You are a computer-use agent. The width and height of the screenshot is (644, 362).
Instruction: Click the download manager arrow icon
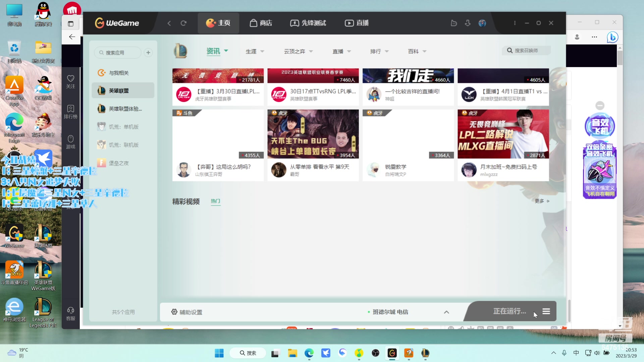point(468,23)
